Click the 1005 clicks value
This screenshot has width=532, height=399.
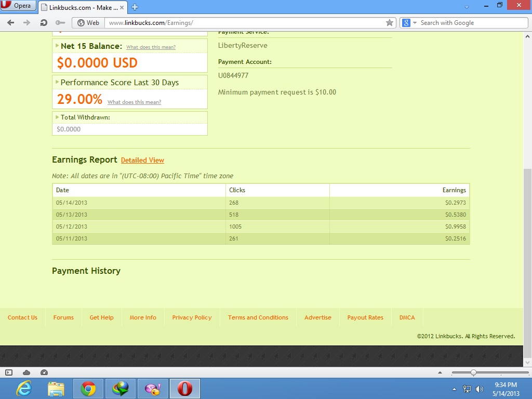pos(235,227)
